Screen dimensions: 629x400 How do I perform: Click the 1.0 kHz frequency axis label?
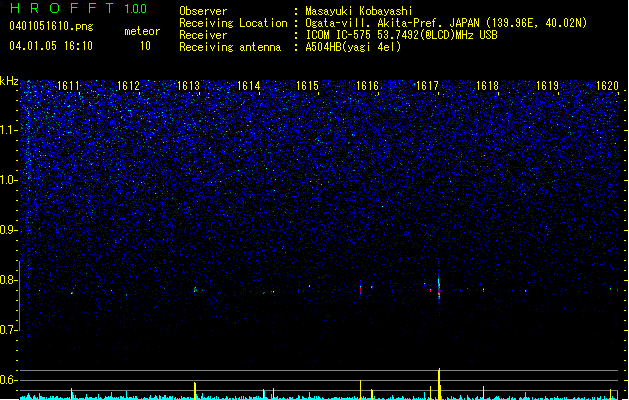(x=9, y=180)
